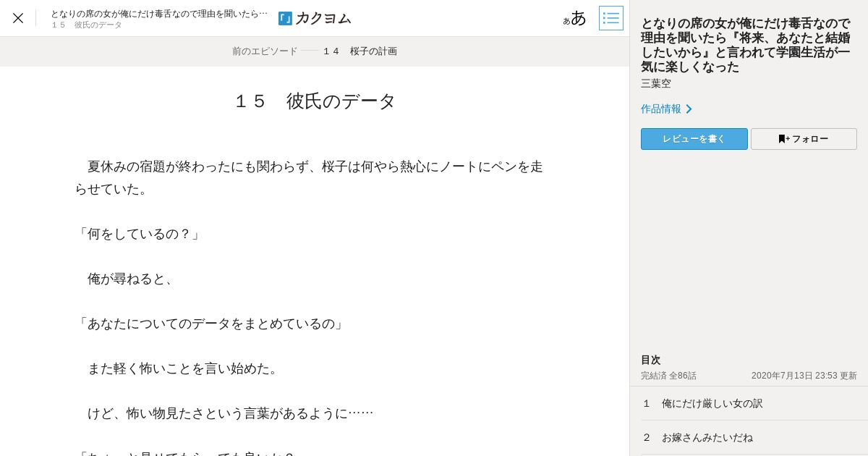Click line 「あなたについてのデータをまとめているの」
Image resolution: width=868 pixels, height=456 pixels.
(210, 324)
